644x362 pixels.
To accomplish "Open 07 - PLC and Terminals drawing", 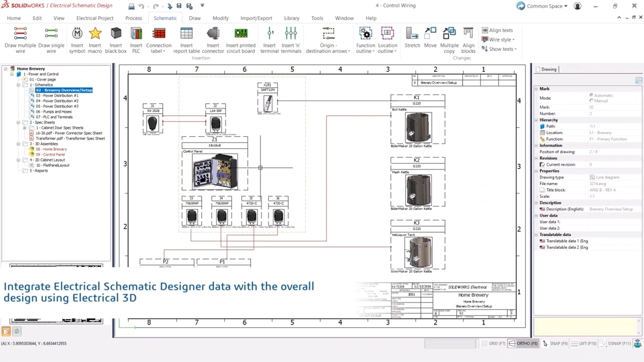I will point(54,117).
